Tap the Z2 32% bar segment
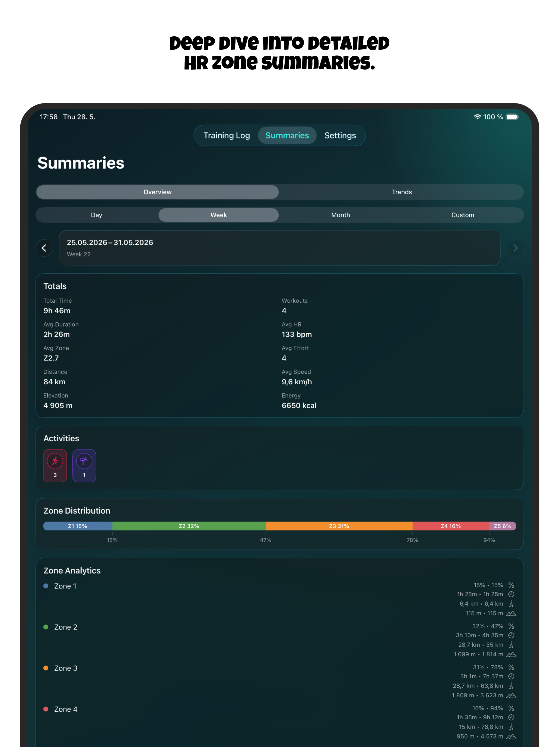 pos(189,526)
